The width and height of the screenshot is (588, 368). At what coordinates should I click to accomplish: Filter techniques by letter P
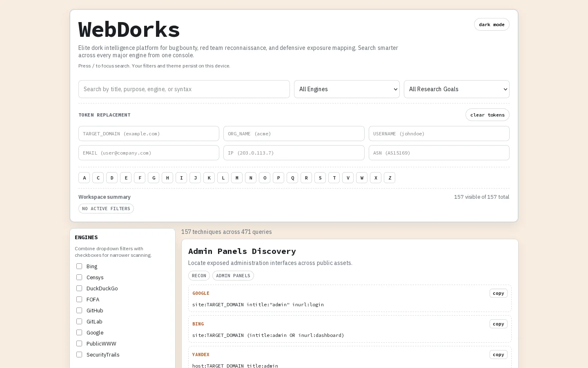(278, 178)
